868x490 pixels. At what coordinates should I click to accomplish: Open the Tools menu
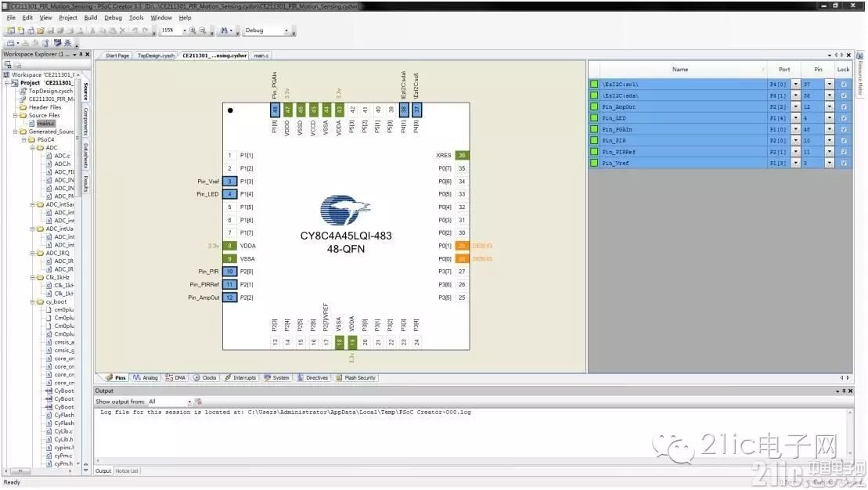click(136, 18)
